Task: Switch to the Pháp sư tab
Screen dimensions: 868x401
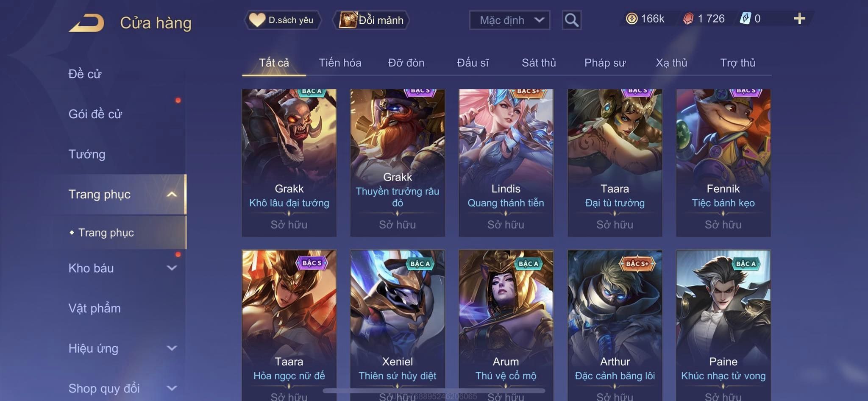Action: pos(605,63)
